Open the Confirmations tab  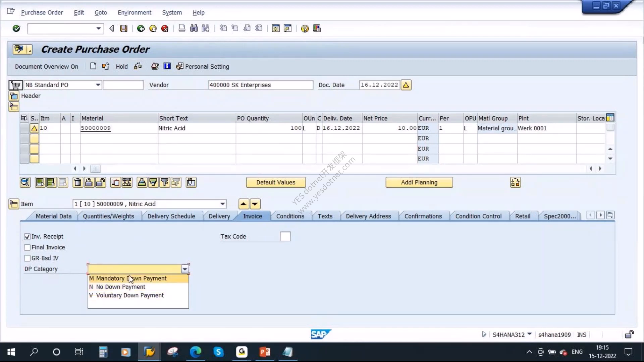click(x=423, y=216)
